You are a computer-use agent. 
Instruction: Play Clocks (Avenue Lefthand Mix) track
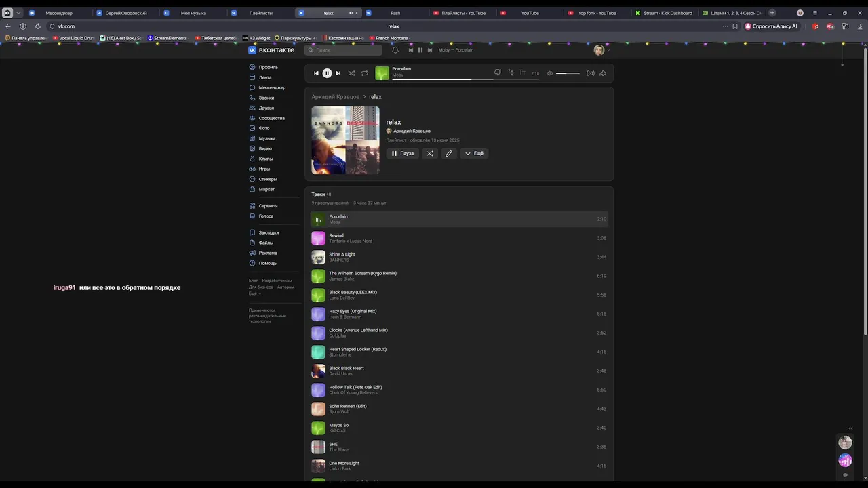459,333
